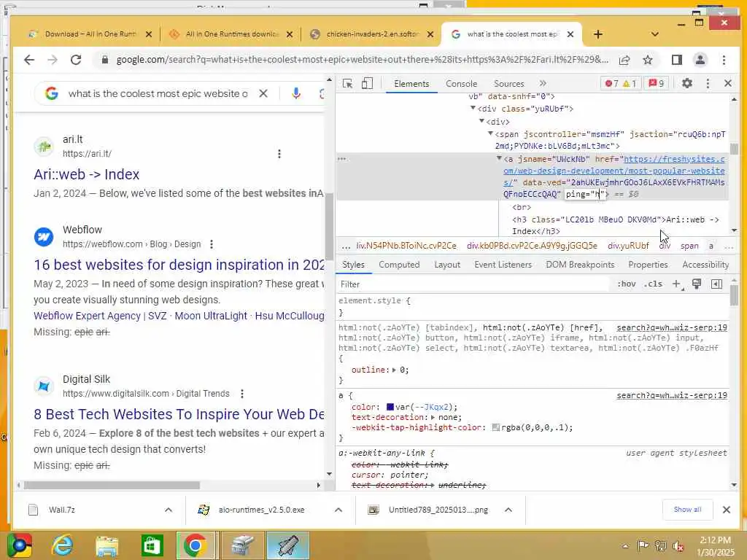The image size is (747, 560).
Task: Click the Google logo in search bar
Action: click(x=52, y=94)
